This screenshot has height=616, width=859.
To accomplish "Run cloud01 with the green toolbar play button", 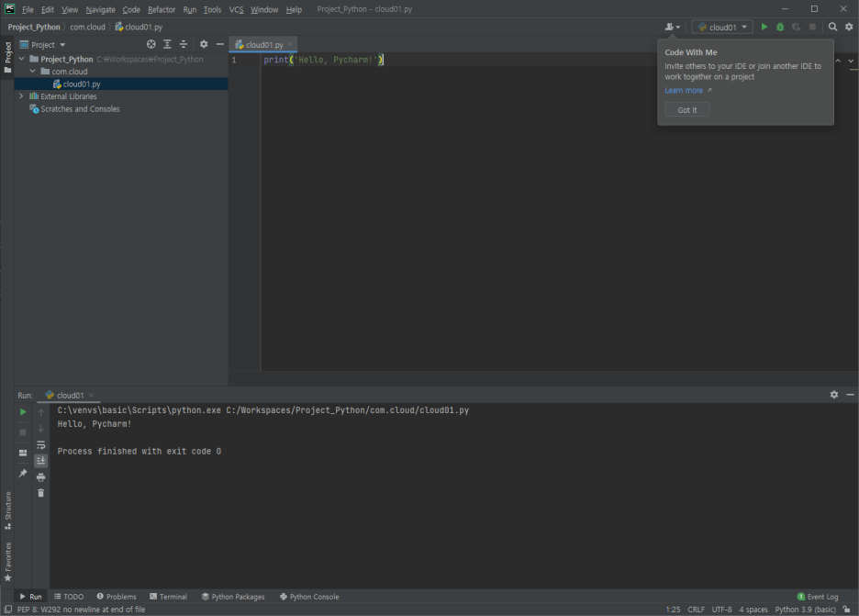I will click(x=764, y=27).
